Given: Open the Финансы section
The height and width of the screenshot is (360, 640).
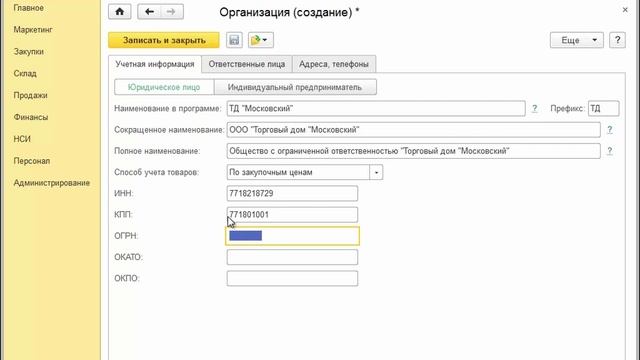Looking at the screenshot, I should coord(31,117).
